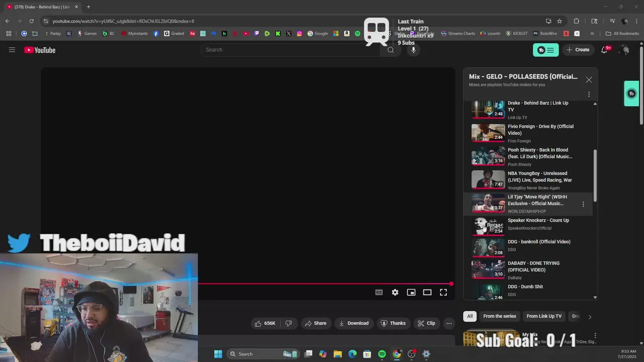Click the Windows taskbar search box
The image size is (644, 362).
(x=263, y=354)
